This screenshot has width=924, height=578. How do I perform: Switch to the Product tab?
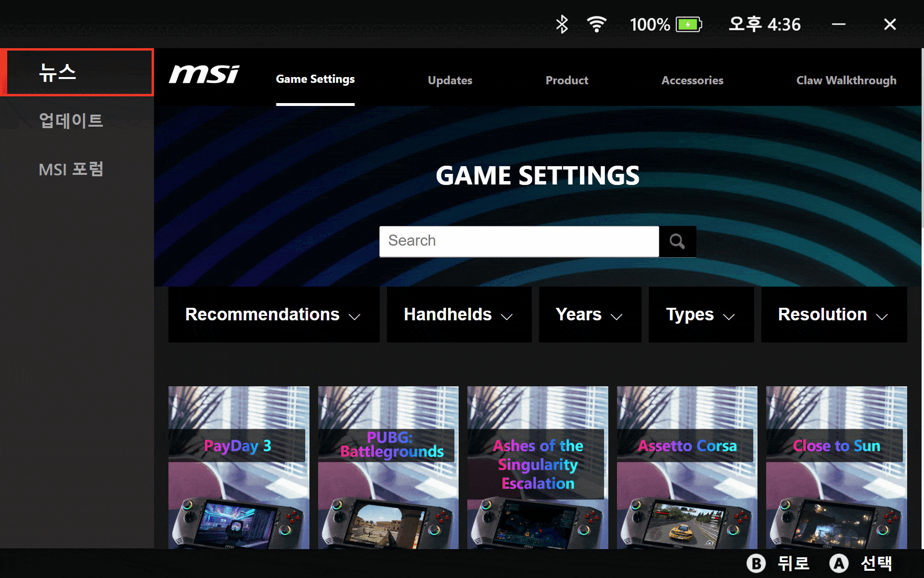click(x=567, y=80)
